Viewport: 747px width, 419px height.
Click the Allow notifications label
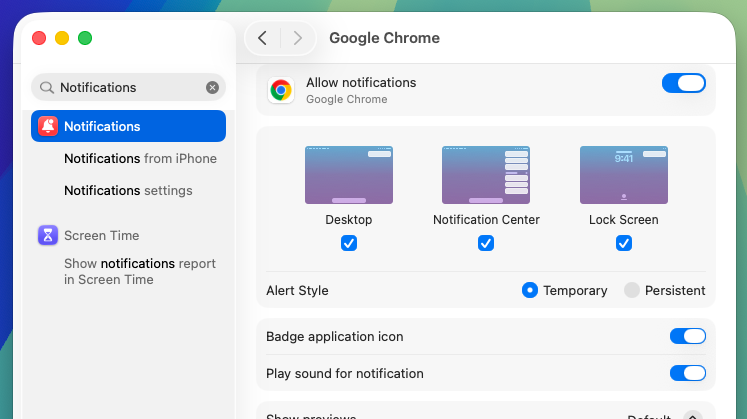(x=361, y=82)
